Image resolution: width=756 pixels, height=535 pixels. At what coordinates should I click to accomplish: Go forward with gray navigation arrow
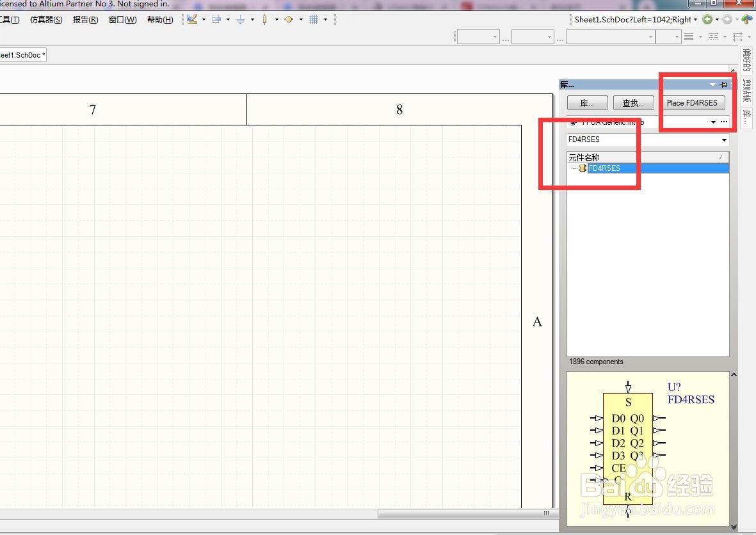727,19
